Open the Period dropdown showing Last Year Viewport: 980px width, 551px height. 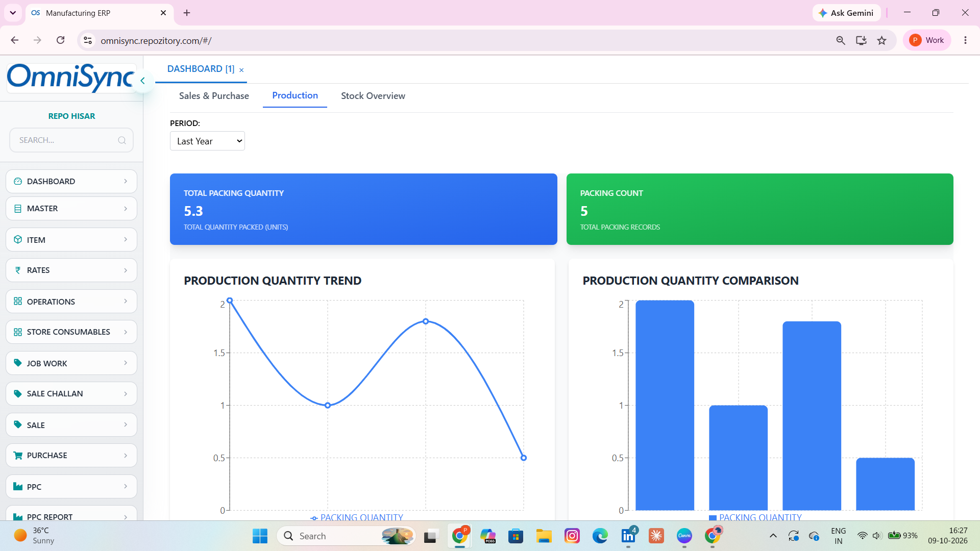(207, 141)
